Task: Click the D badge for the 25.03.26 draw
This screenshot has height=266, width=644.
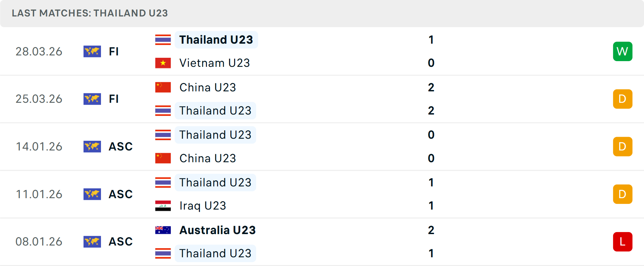Action: click(x=623, y=99)
